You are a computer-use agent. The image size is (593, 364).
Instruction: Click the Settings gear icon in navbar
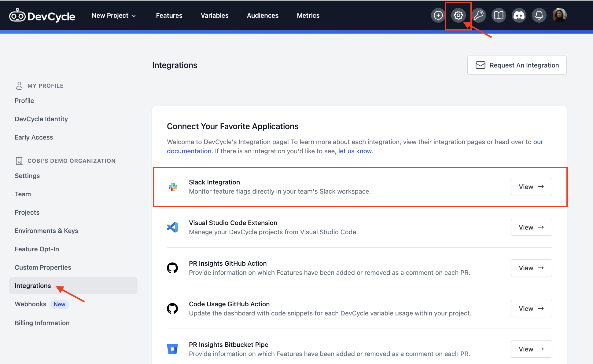tap(459, 15)
